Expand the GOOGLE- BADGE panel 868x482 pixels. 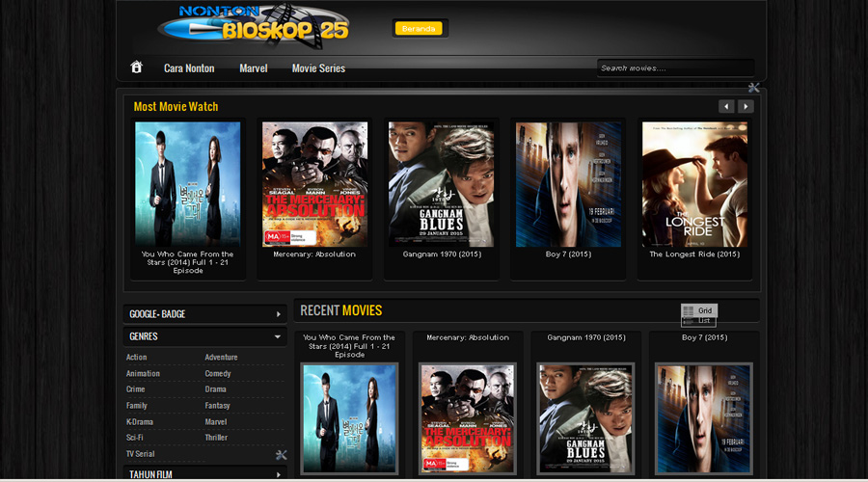204,313
